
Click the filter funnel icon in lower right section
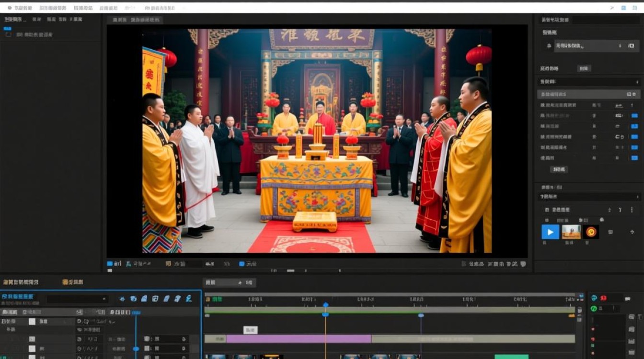tap(620, 210)
